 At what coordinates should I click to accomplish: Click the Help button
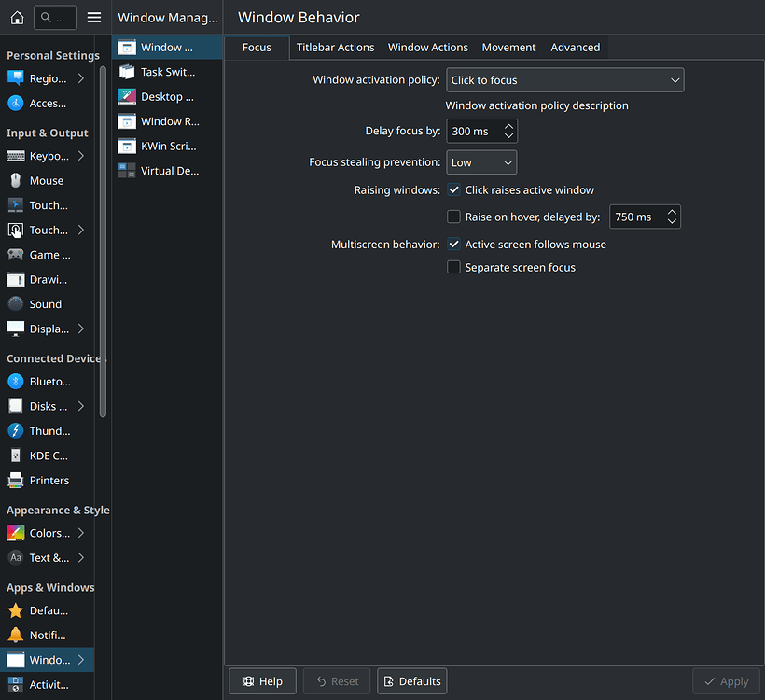tap(262, 681)
